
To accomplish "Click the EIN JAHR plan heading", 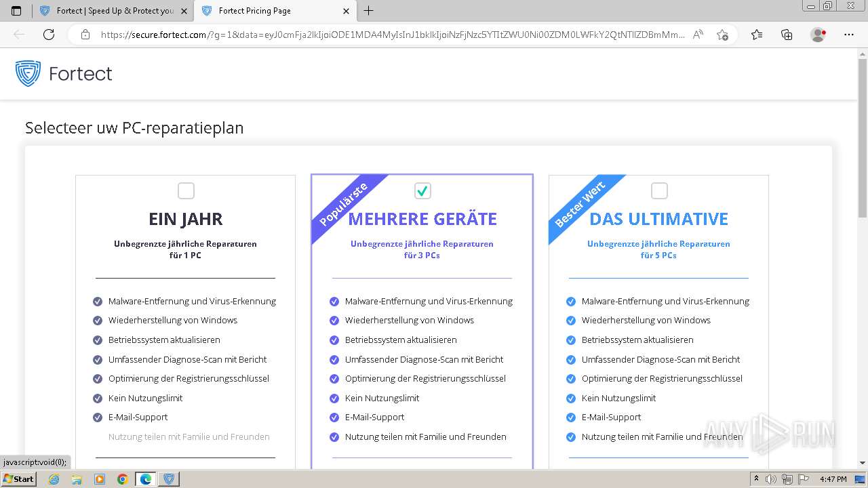I will coord(186,219).
